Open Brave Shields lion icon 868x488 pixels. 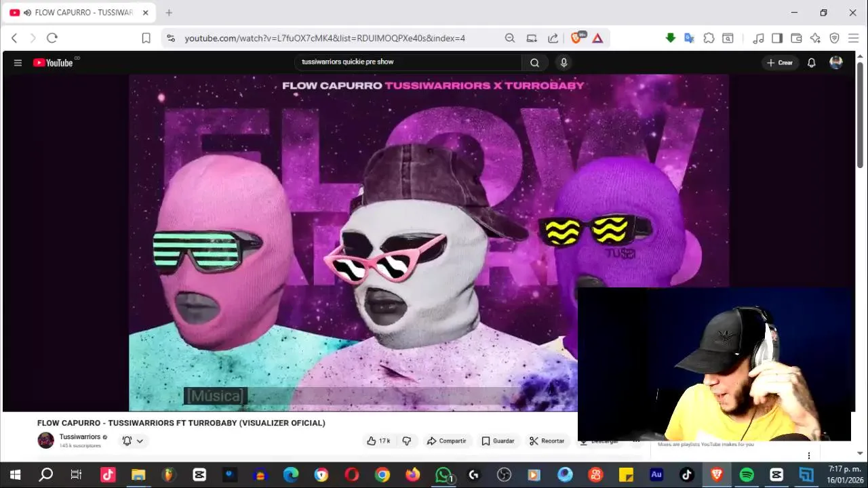click(577, 38)
